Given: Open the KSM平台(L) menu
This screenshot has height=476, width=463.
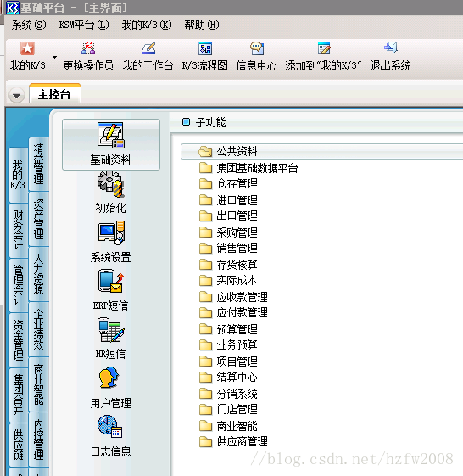Looking at the screenshot, I should 84,25.
